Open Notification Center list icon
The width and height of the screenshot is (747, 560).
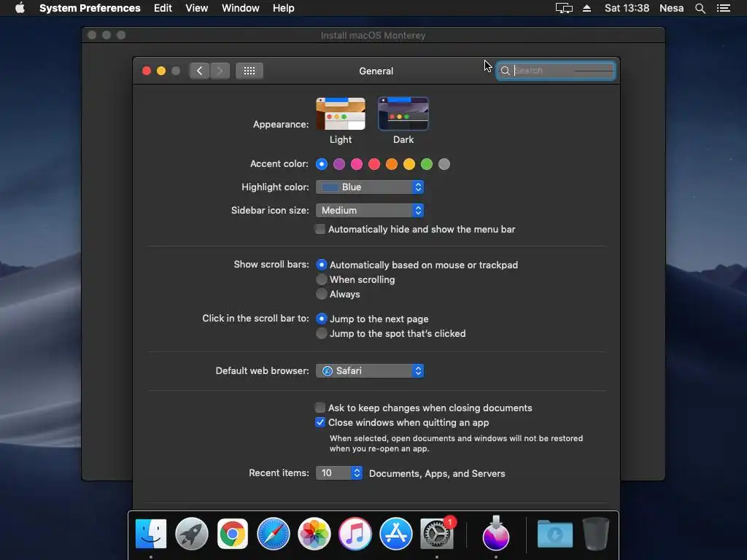pos(724,8)
